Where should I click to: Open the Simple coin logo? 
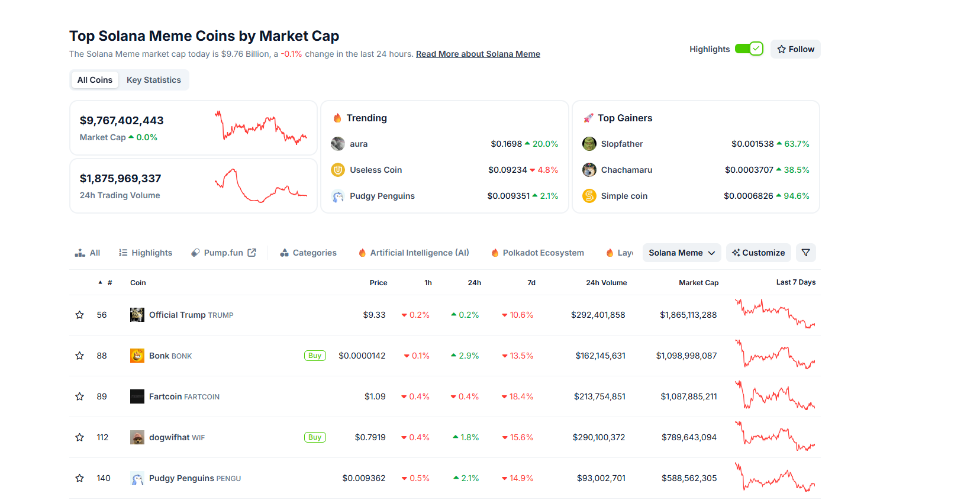tap(589, 196)
